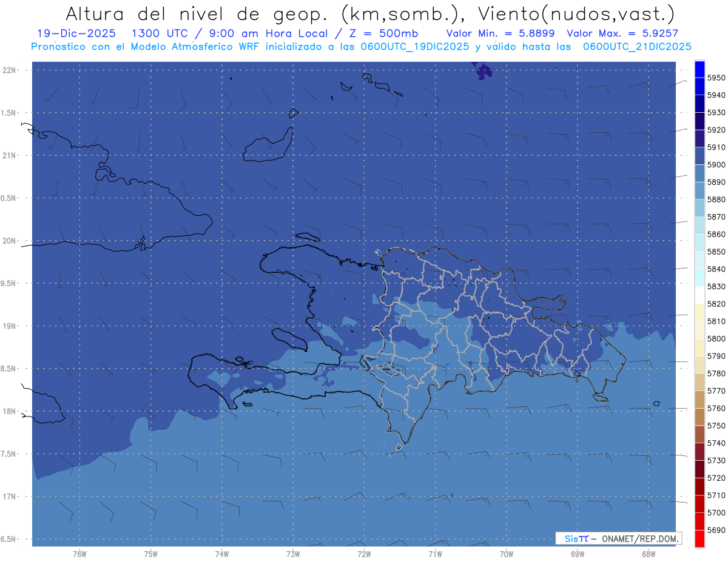Pick the legend swatch between 5880 and 5870

point(699,208)
